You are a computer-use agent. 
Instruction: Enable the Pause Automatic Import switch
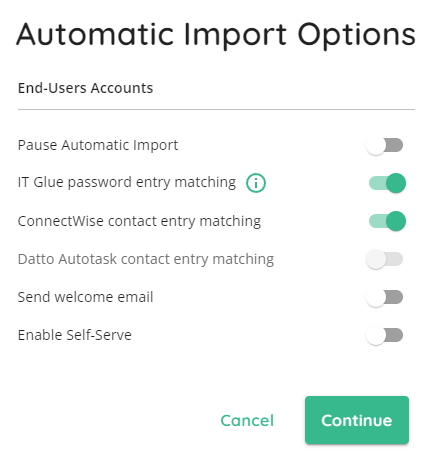(385, 145)
